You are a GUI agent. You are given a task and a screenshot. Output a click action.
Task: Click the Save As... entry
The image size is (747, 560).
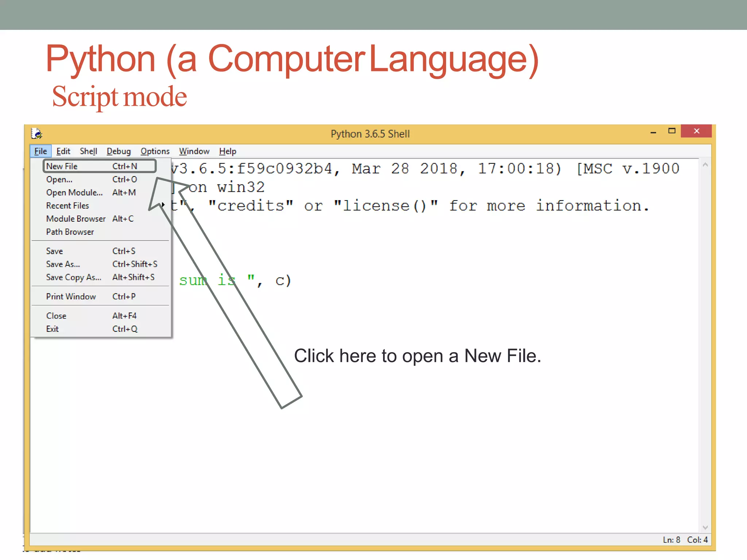(x=100, y=264)
